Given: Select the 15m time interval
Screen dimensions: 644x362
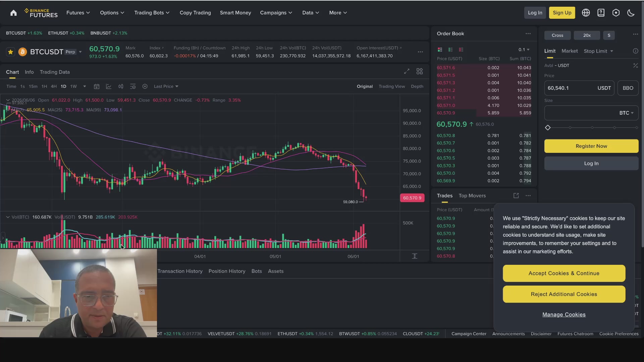Looking at the screenshot, I should pos(33,86).
